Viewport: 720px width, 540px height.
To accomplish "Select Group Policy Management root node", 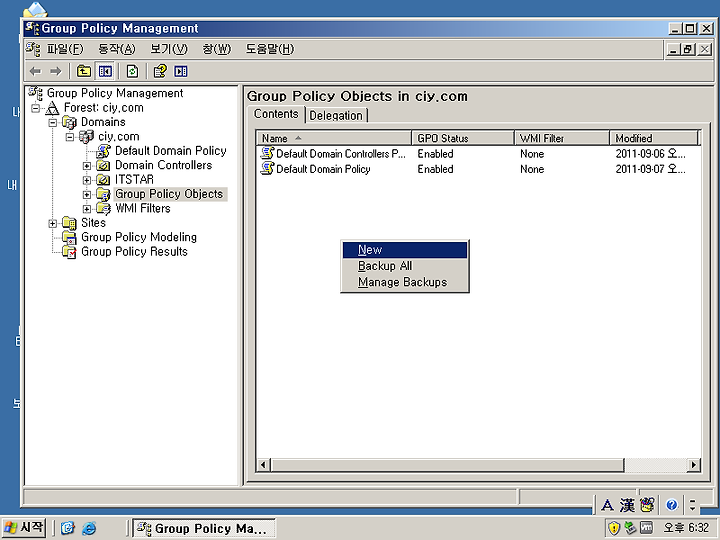I will 115,93.
